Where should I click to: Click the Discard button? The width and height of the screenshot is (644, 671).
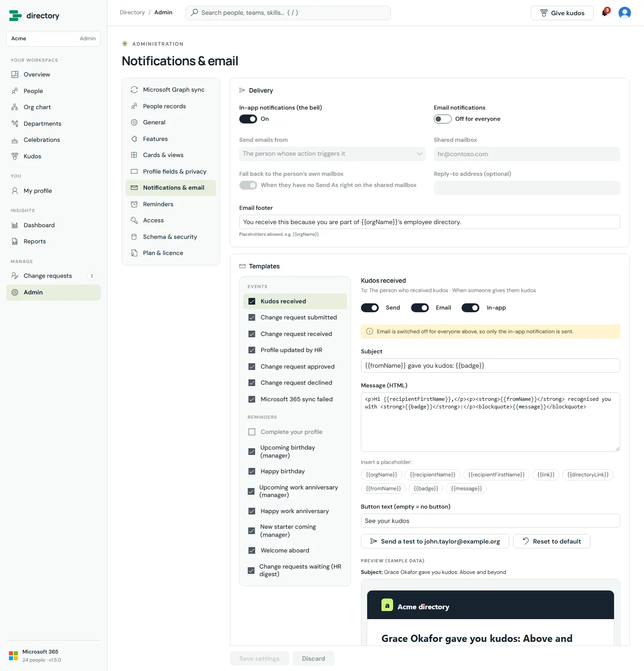click(314, 658)
